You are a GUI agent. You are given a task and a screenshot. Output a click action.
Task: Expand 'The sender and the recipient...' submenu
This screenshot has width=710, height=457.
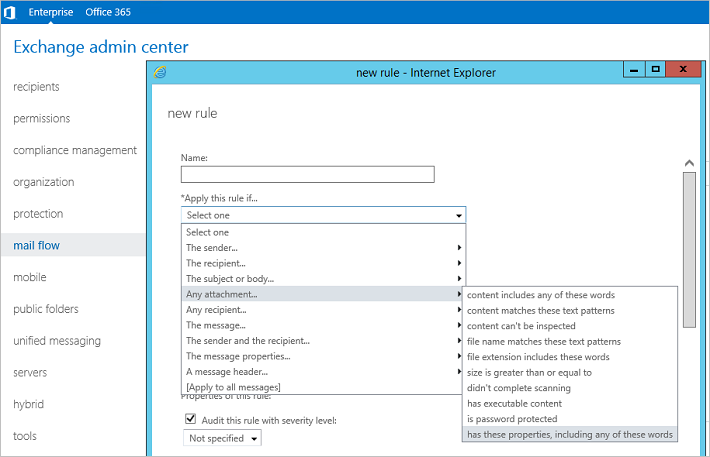pyautogui.click(x=323, y=341)
